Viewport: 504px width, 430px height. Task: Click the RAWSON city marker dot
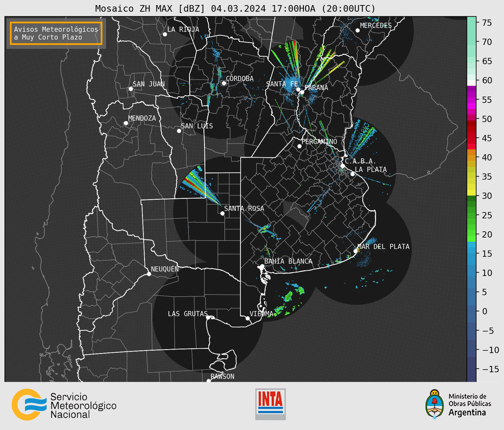pyautogui.click(x=209, y=381)
